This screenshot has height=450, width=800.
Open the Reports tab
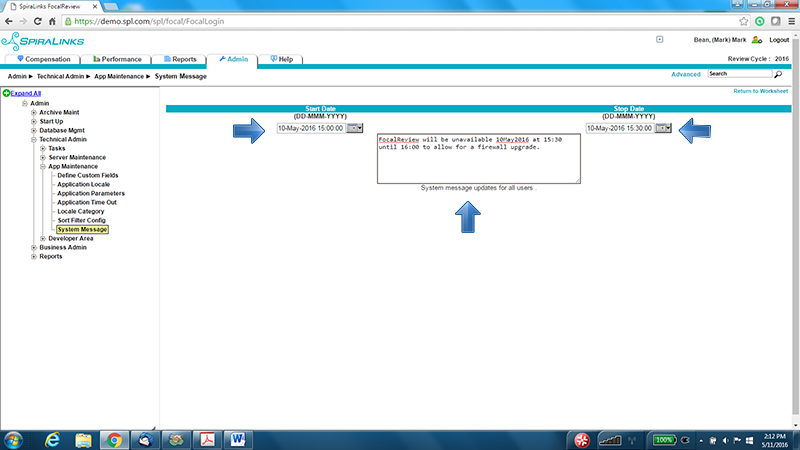(x=180, y=60)
